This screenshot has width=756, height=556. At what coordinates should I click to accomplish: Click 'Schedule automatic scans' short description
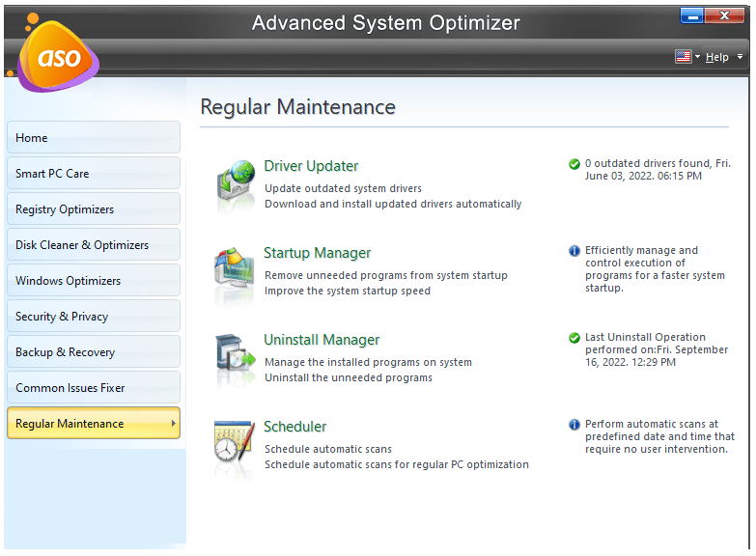coord(328,449)
